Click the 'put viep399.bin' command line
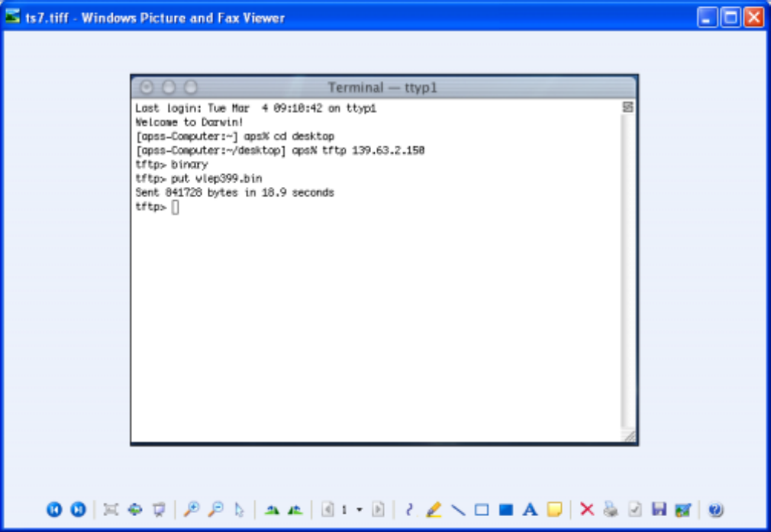 point(198,178)
